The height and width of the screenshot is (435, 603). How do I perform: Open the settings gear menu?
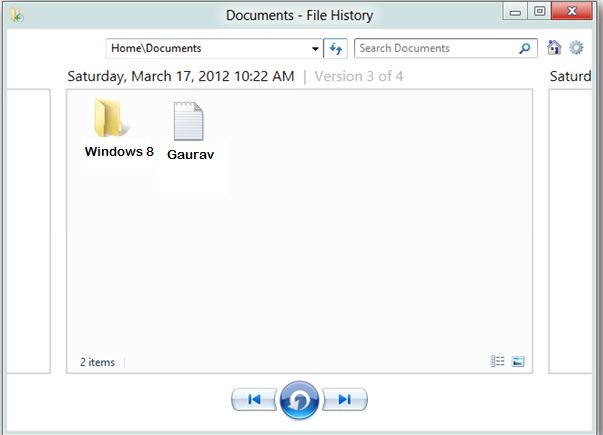576,48
